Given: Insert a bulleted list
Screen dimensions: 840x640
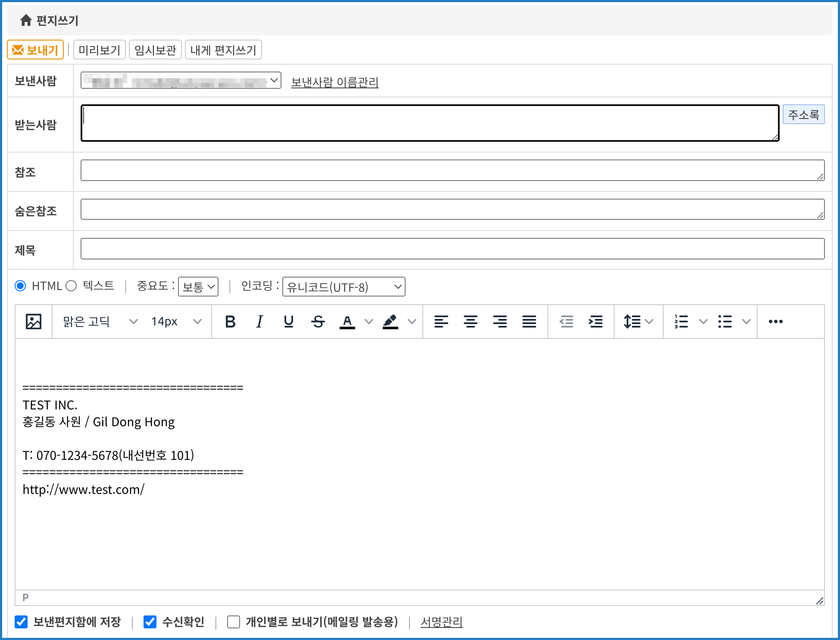Looking at the screenshot, I should coord(725,322).
